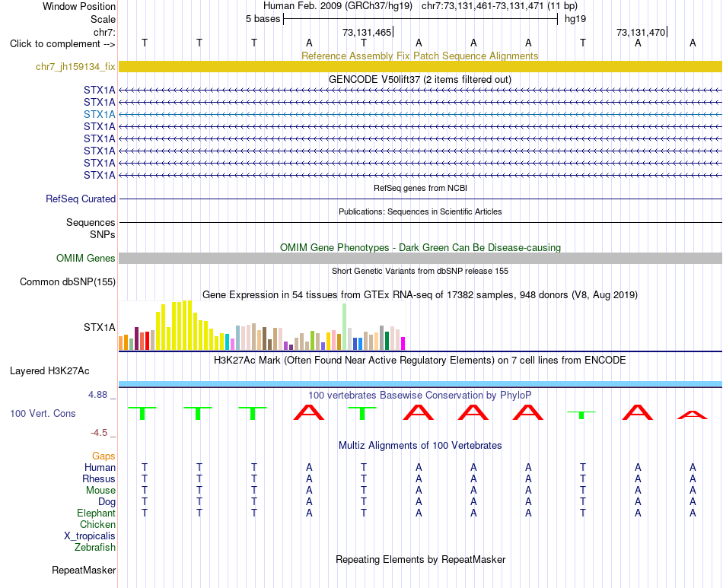The width and height of the screenshot is (723, 588).
Task: Open the 'GENCODE V50lift37' track title
Action: pyautogui.click(x=419, y=79)
